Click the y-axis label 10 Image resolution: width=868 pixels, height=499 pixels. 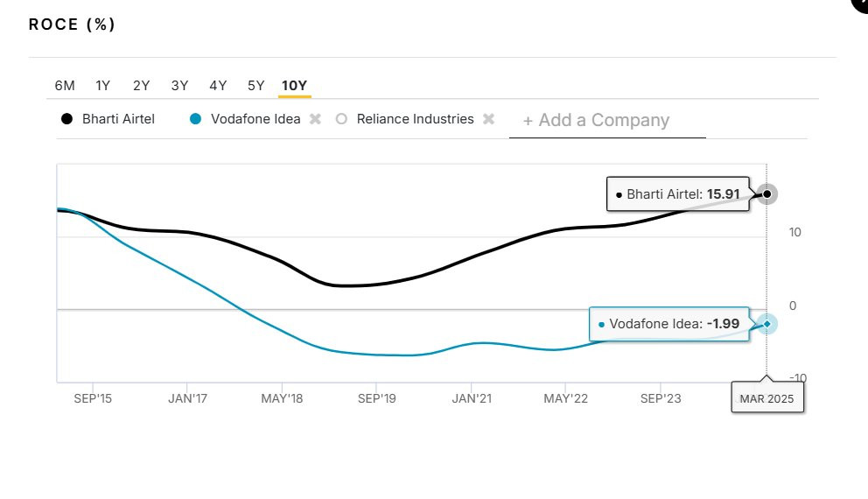(x=794, y=232)
